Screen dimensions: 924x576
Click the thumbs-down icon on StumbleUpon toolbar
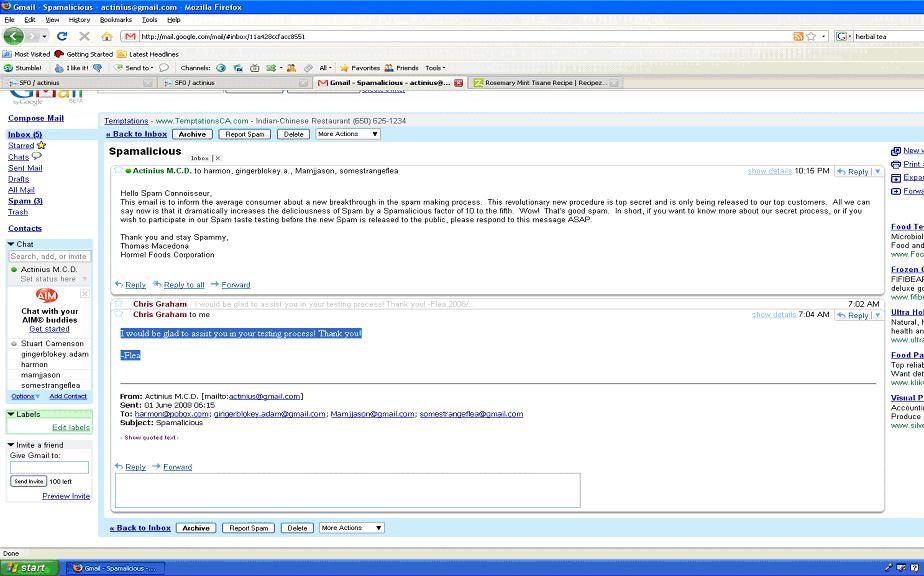click(x=98, y=68)
